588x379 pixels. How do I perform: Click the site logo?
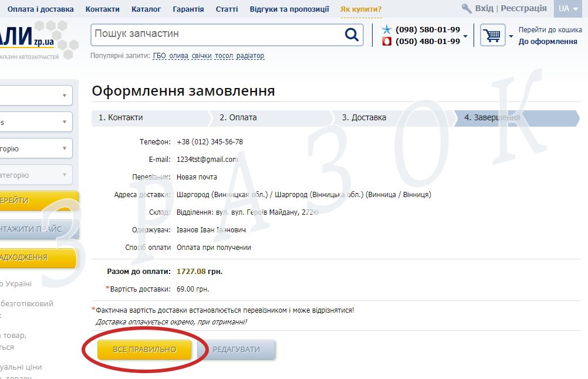point(36,39)
